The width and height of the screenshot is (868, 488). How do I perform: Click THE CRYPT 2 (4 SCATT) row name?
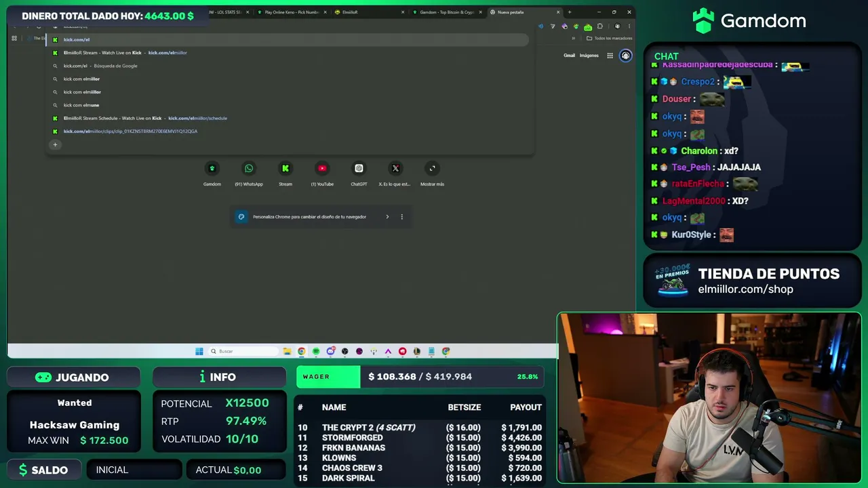pos(369,428)
